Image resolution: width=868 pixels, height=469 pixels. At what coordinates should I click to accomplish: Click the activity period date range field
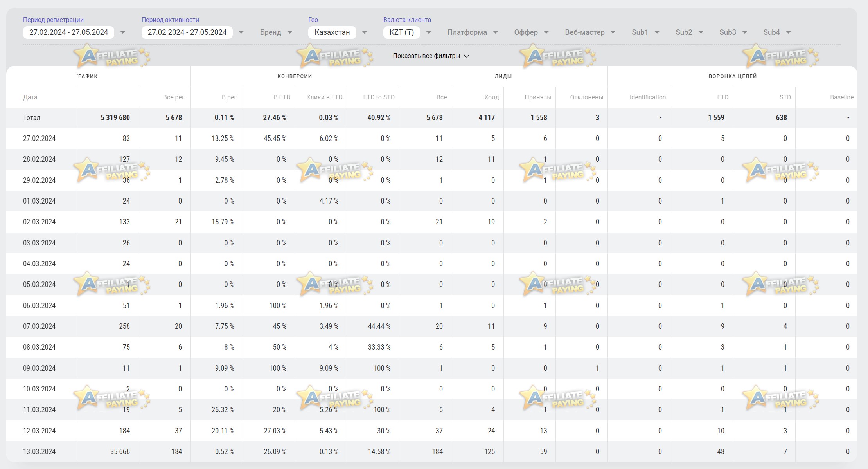click(187, 32)
